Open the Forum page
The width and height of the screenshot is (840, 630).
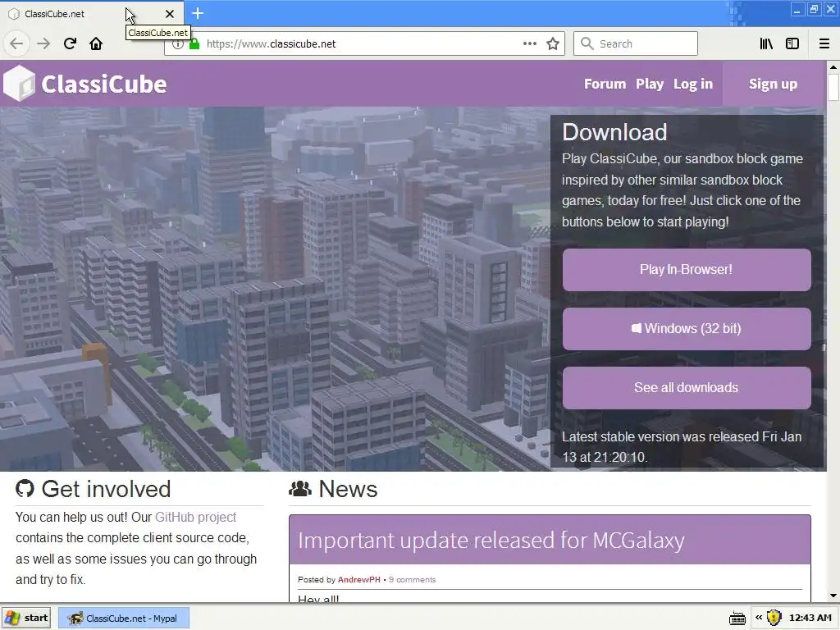click(x=605, y=84)
